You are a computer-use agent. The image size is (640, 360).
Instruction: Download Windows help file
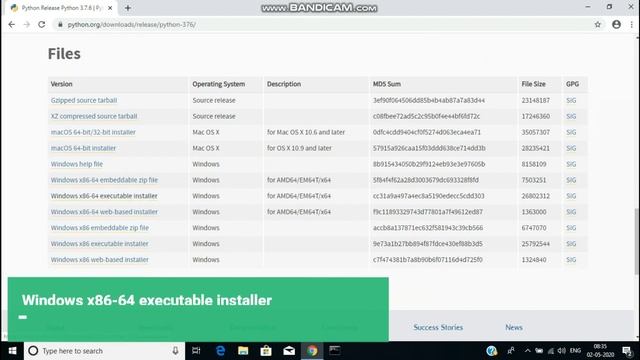(x=77, y=164)
